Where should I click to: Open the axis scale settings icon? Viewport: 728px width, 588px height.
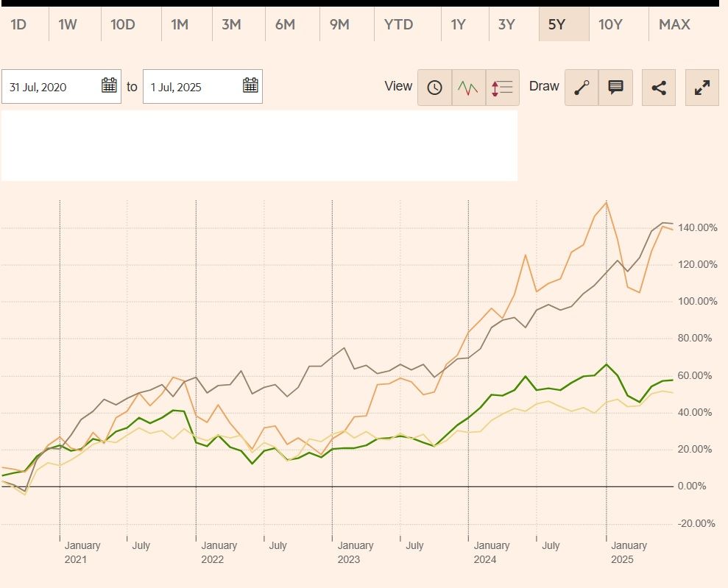502,88
